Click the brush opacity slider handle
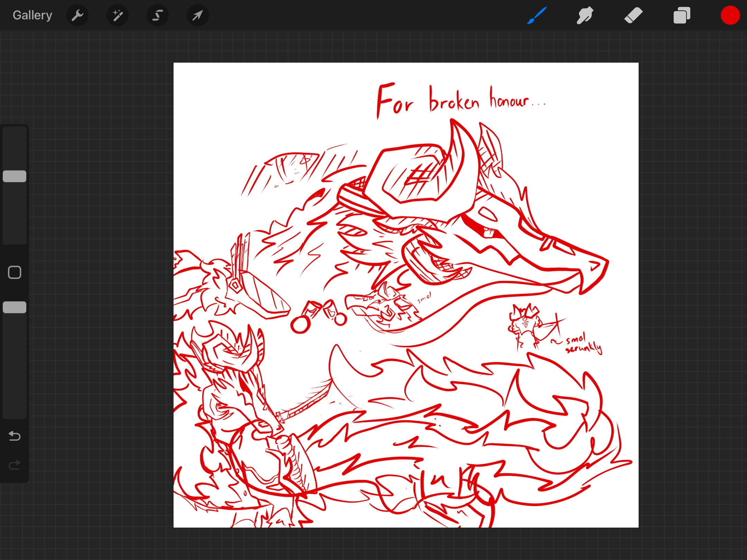Viewport: 747px width, 560px height. point(15,307)
